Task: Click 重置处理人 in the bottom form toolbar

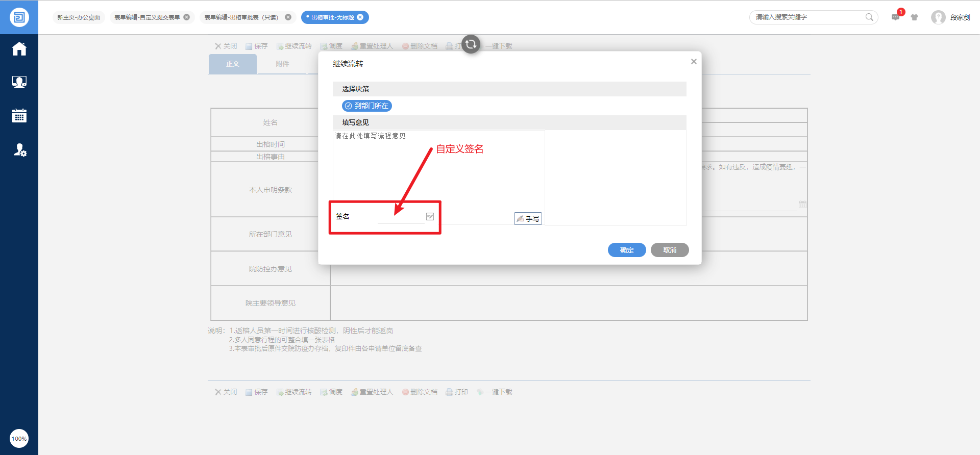Action: [x=372, y=392]
